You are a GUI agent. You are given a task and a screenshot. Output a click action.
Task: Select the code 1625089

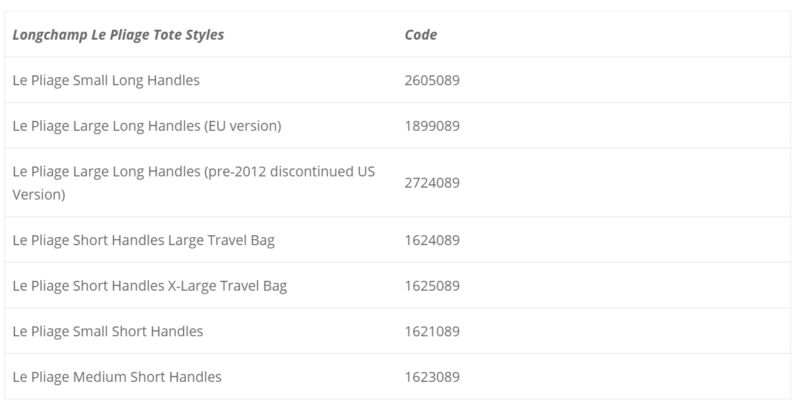click(432, 286)
